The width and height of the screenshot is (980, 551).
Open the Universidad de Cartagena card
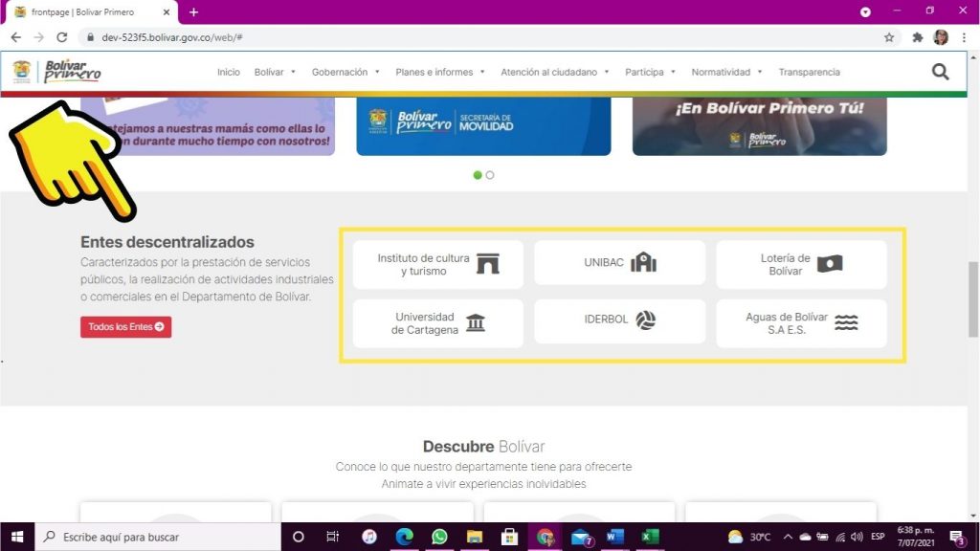click(437, 323)
